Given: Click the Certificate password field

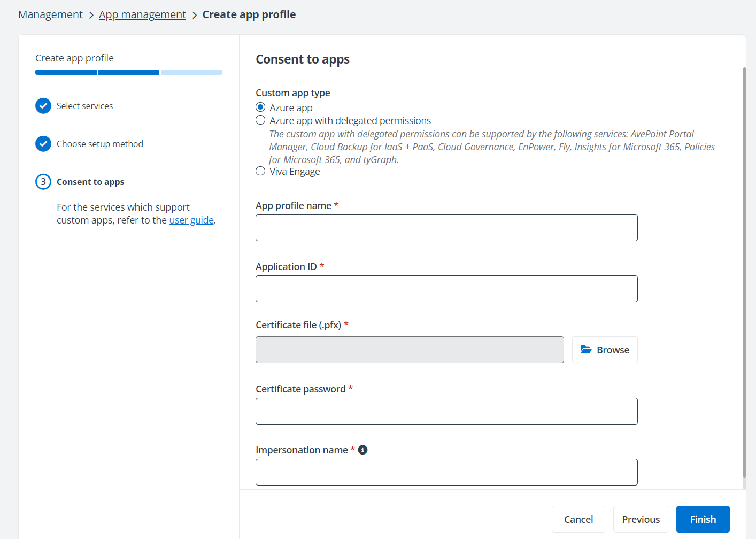Looking at the screenshot, I should 446,411.
